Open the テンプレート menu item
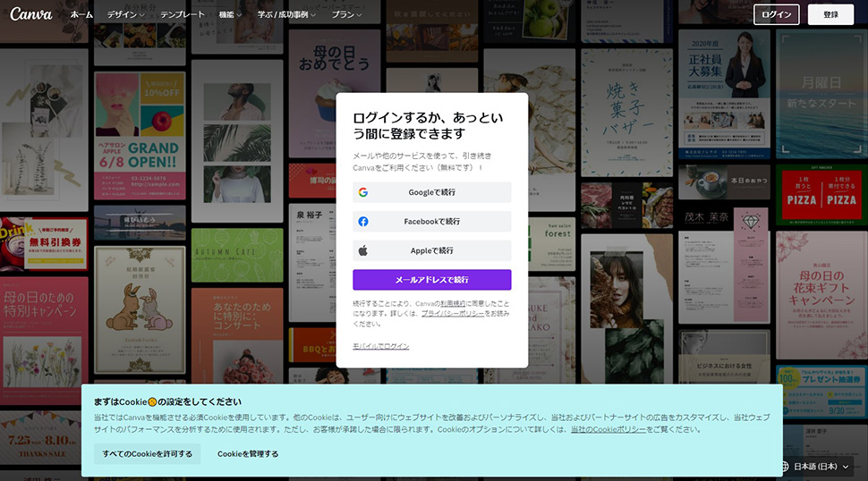This screenshot has width=868, height=481. coord(183,15)
